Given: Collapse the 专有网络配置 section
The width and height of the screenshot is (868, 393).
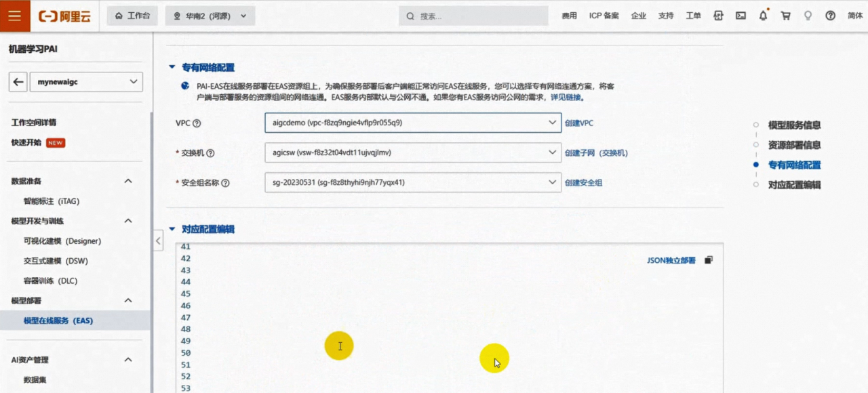Looking at the screenshot, I should [172, 67].
